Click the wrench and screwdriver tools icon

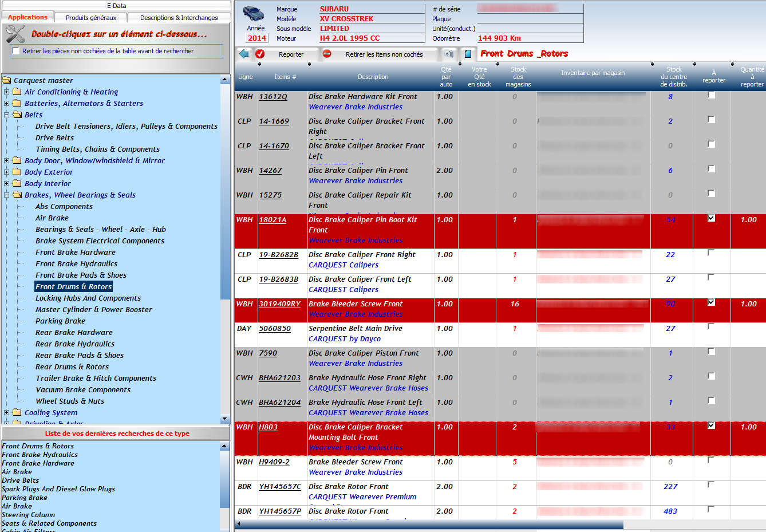tap(15, 34)
